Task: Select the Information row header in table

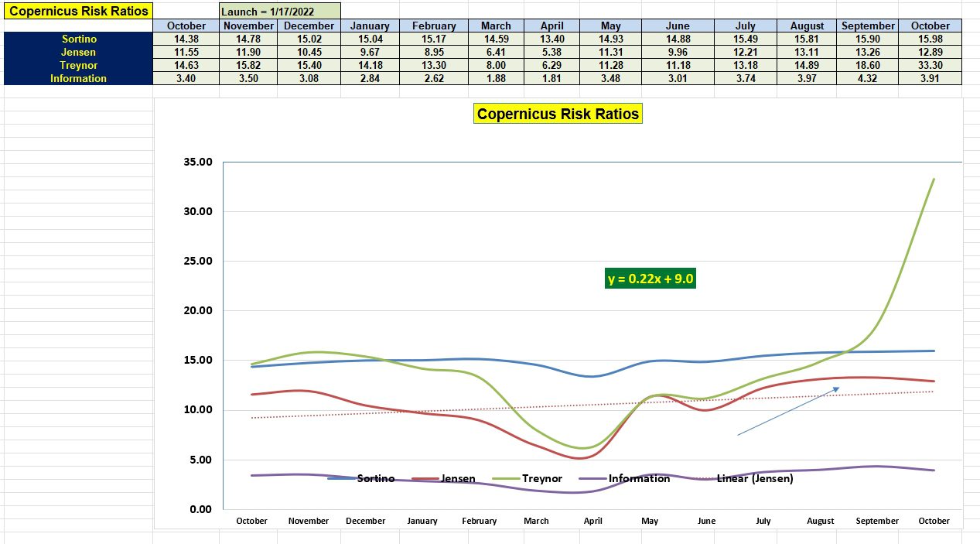Action: tap(78, 78)
